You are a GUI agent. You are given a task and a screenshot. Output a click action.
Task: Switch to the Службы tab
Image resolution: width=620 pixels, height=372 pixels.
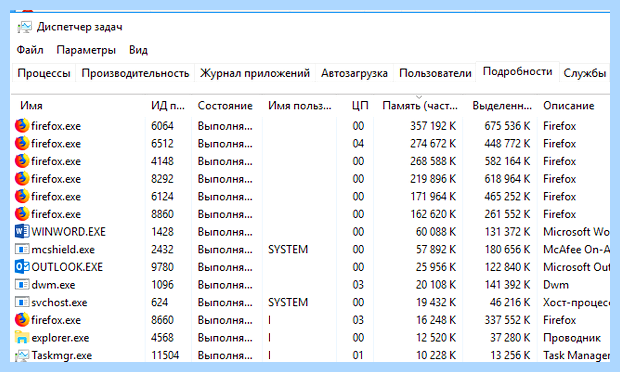(x=584, y=73)
